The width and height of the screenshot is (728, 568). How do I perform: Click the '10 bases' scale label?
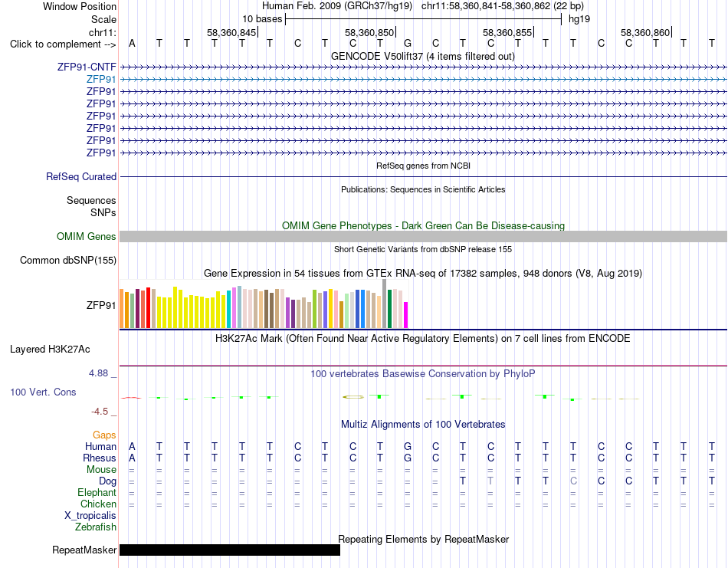(262, 19)
